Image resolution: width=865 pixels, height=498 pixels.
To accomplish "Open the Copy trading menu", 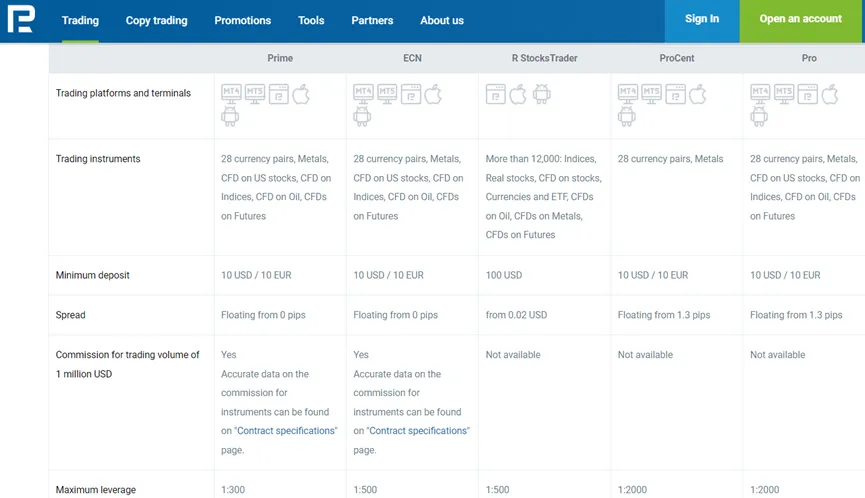I will [x=157, y=20].
